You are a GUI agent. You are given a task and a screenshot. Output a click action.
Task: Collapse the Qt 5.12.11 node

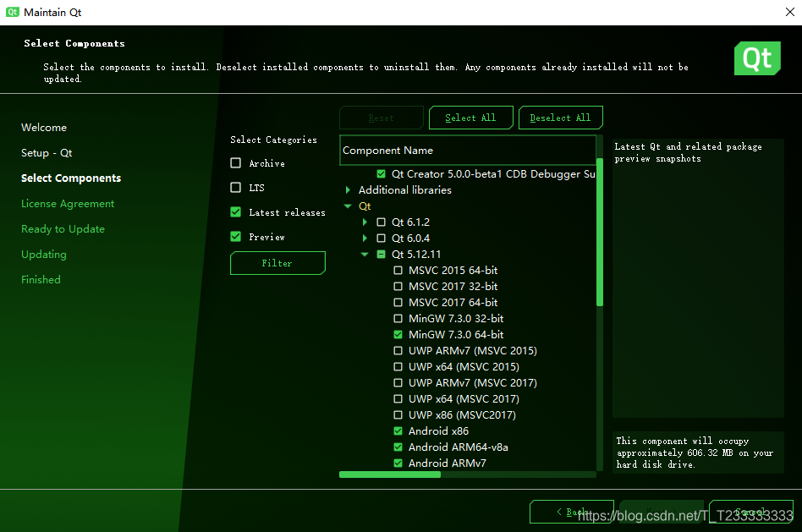pyautogui.click(x=365, y=255)
